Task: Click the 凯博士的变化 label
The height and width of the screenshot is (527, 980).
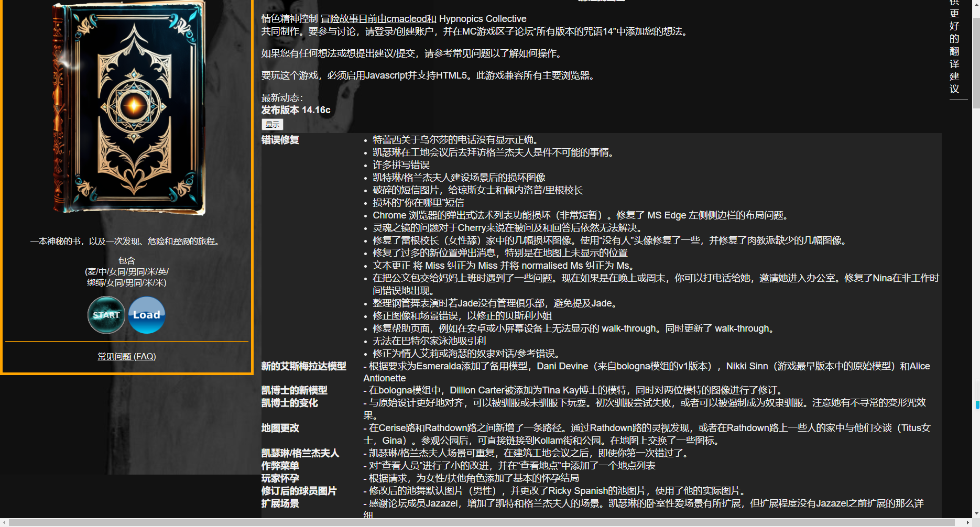Action: click(290, 403)
